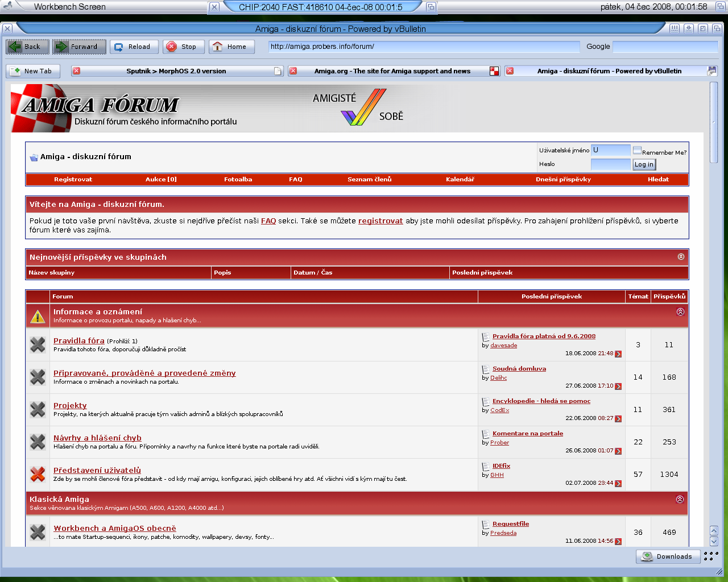
Task: Click the Log in button
Action: tap(644, 164)
